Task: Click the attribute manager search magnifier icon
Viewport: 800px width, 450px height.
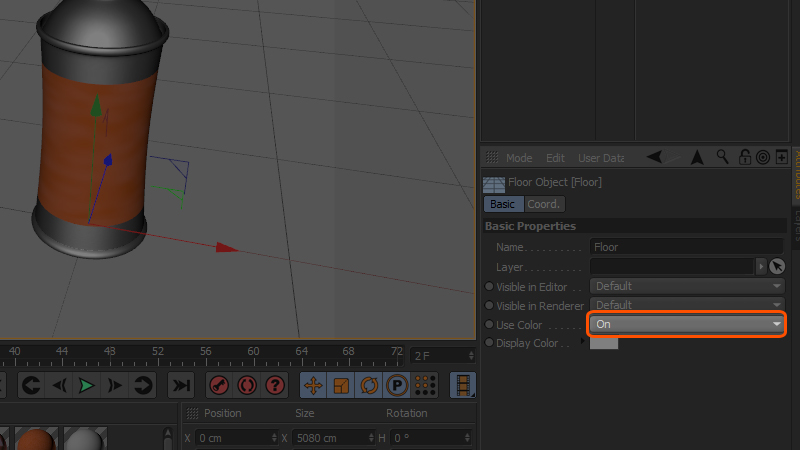Action: [722, 157]
